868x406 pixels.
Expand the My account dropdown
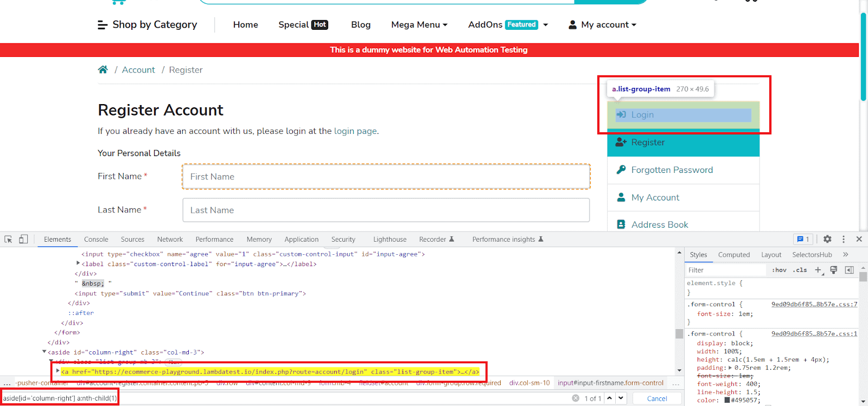(x=603, y=25)
